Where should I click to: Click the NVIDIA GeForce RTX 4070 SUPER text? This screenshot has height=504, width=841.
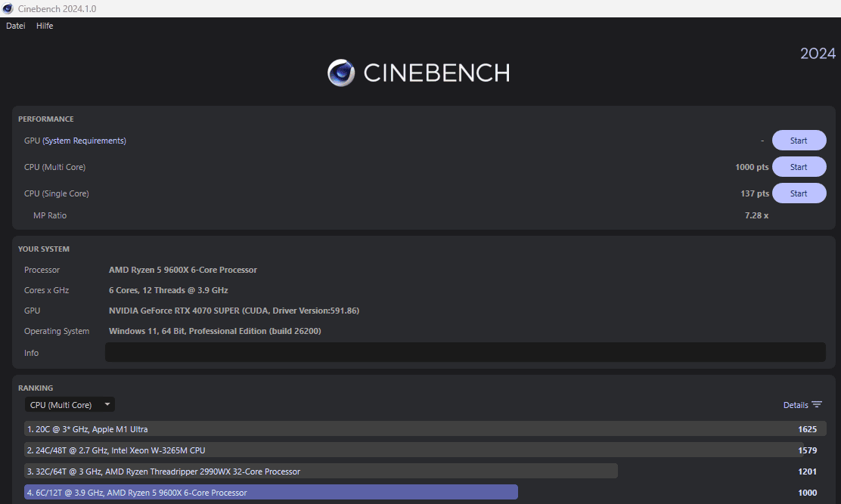[x=234, y=311]
